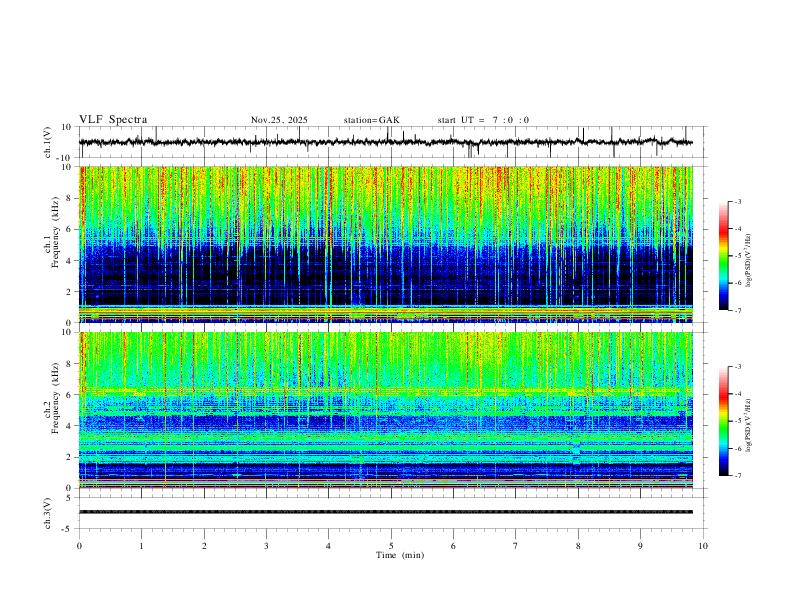Click the "ch.3(V)" axis label
Viewport: 792px width, 612px height.
coord(48,513)
